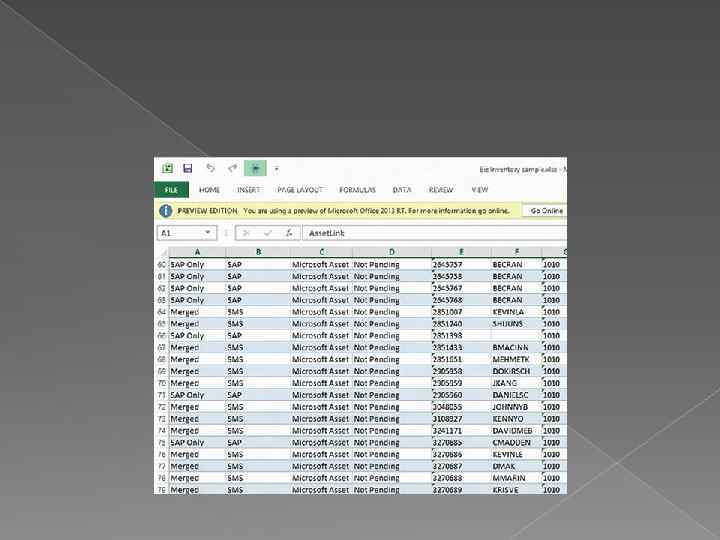Click SMS cell in row 72

(x=258, y=407)
